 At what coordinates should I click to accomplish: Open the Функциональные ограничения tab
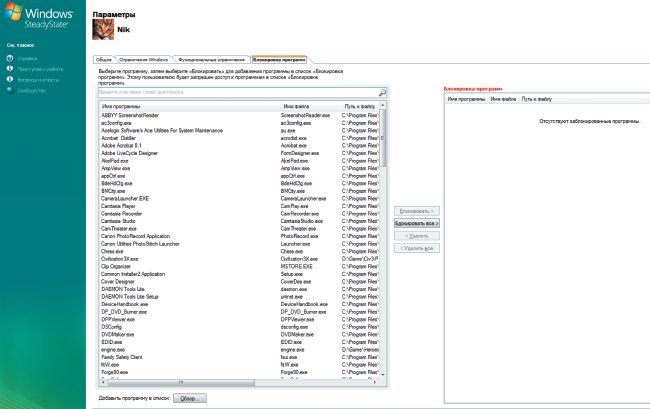[207, 60]
